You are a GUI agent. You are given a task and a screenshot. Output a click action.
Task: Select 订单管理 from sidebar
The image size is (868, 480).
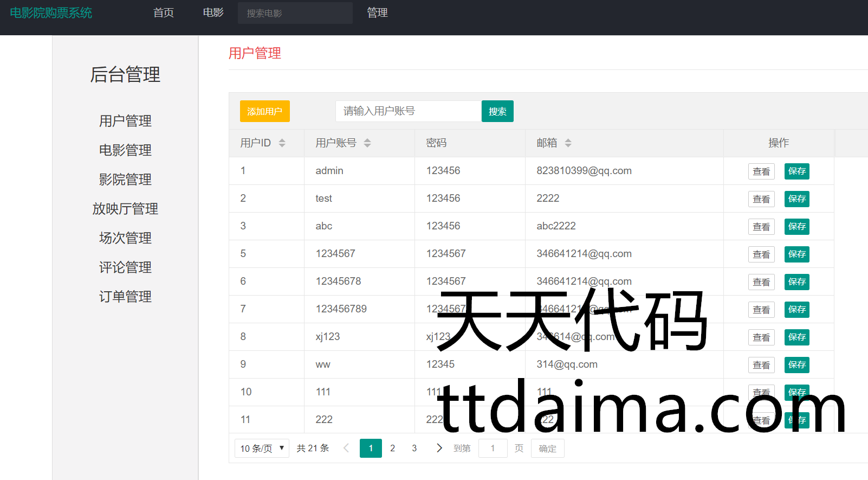125,297
